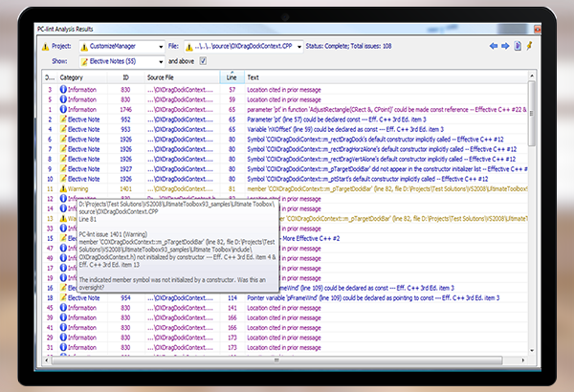
Task: Click Elective Note icon in row 18
Action: point(63,297)
